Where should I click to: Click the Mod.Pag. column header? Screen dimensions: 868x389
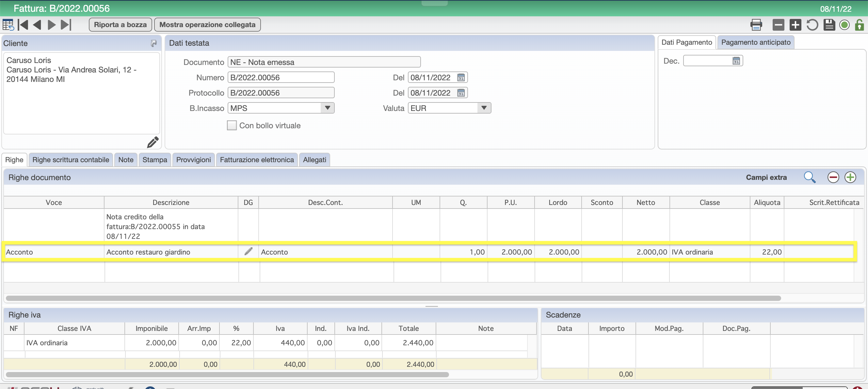coord(669,328)
